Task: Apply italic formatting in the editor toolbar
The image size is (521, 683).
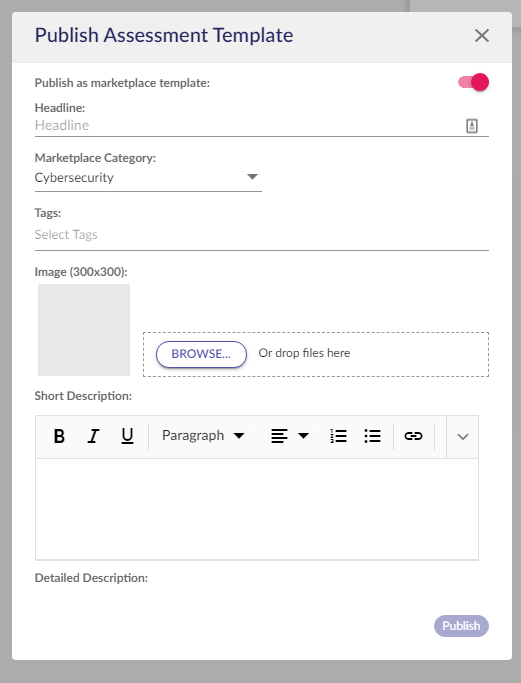Action: pos(93,436)
